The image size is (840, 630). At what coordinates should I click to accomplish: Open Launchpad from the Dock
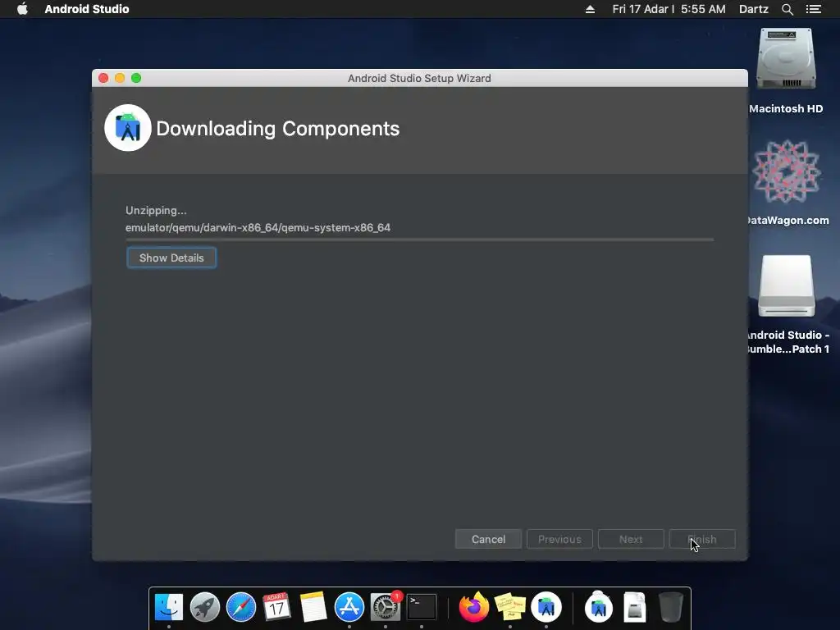coord(204,608)
